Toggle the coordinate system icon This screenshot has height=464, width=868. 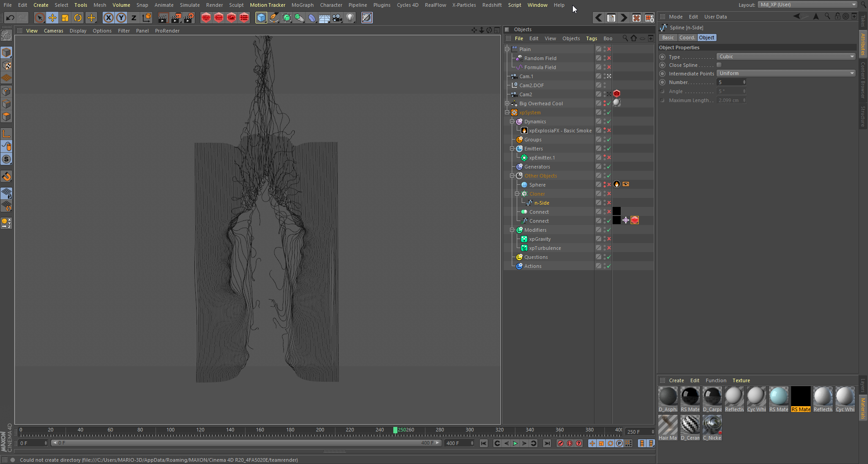[x=146, y=18]
